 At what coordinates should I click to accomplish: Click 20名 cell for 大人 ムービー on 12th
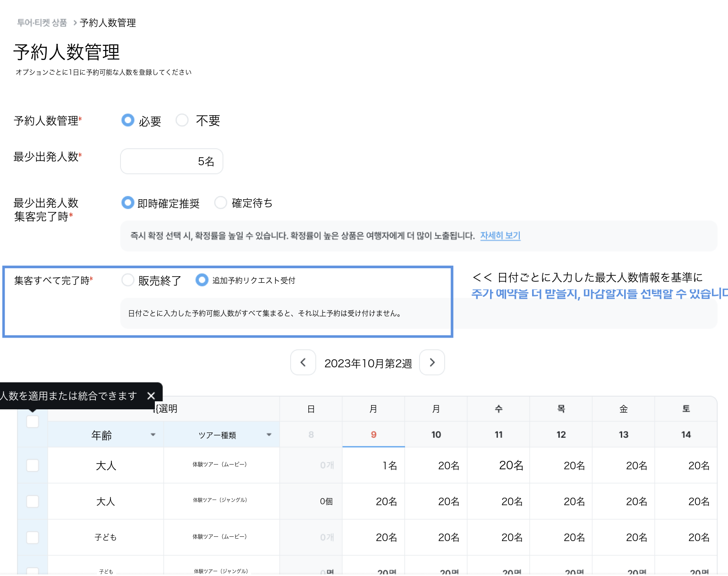coord(561,466)
